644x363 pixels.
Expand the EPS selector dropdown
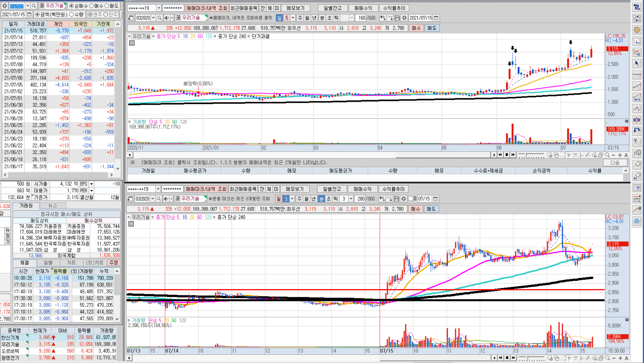click(91, 184)
